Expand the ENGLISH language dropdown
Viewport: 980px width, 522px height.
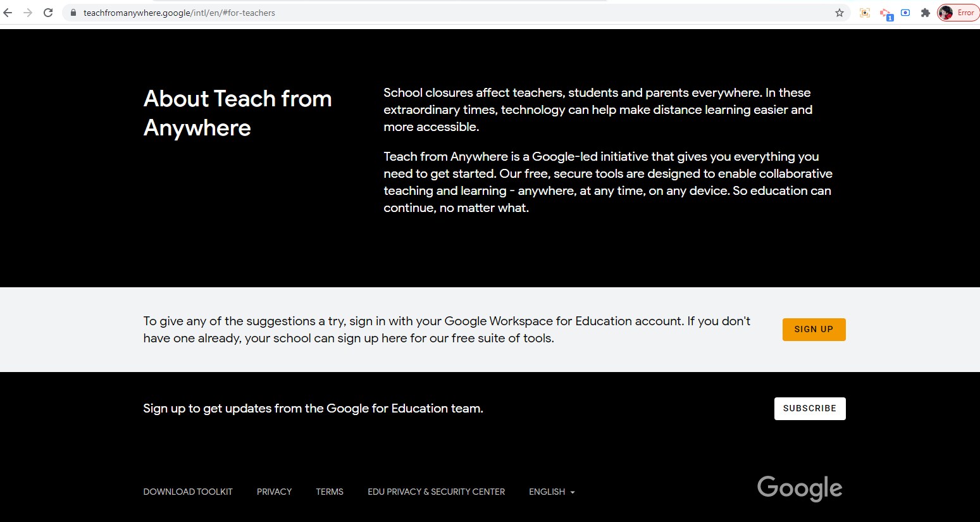pyautogui.click(x=552, y=492)
